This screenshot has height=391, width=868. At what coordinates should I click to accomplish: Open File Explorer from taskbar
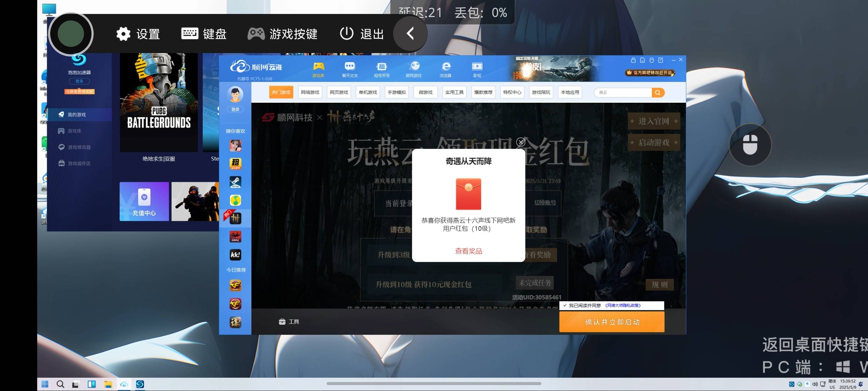(x=108, y=384)
